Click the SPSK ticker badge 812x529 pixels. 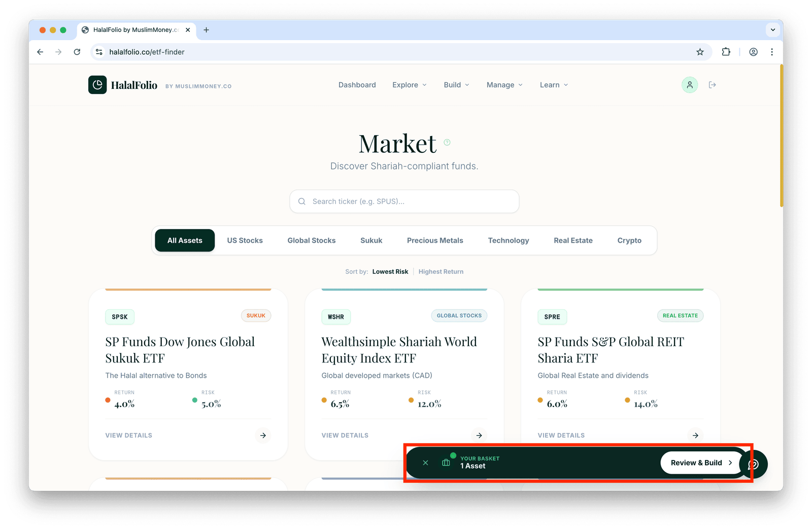click(x=120, y=317)
